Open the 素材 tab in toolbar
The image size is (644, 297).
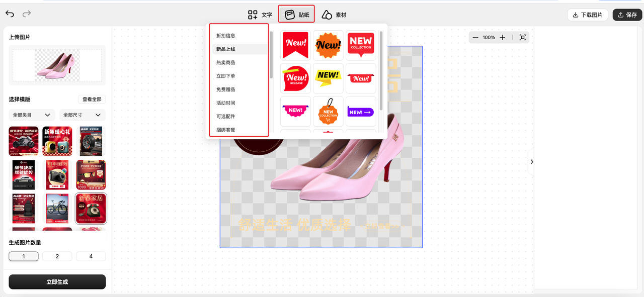coord(334,15)
